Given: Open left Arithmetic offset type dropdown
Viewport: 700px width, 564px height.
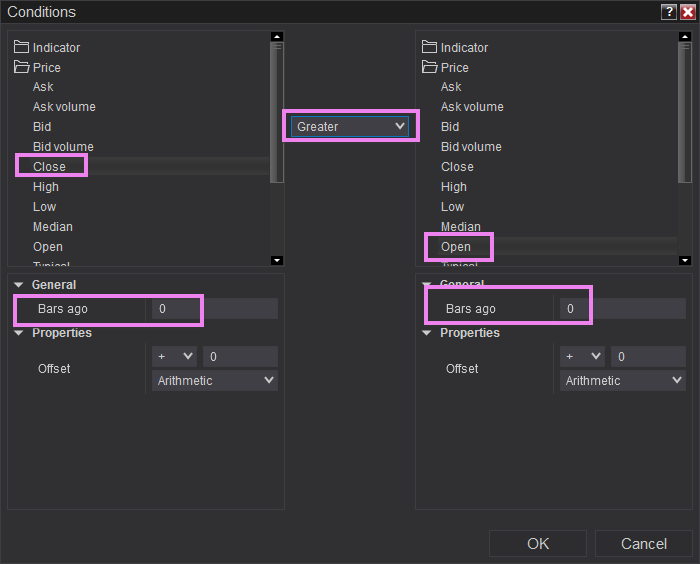Looking at the screenshot, I should click(x=215, y=380).
